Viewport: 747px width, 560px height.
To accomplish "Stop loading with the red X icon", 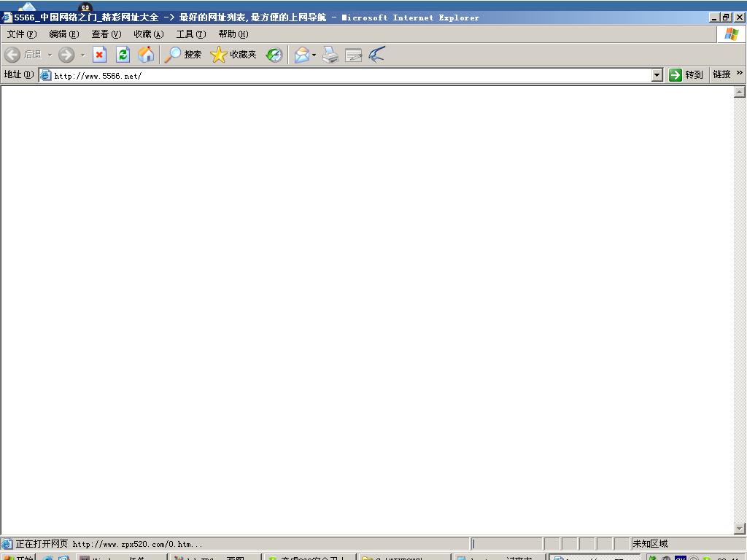I will (99, 55).
